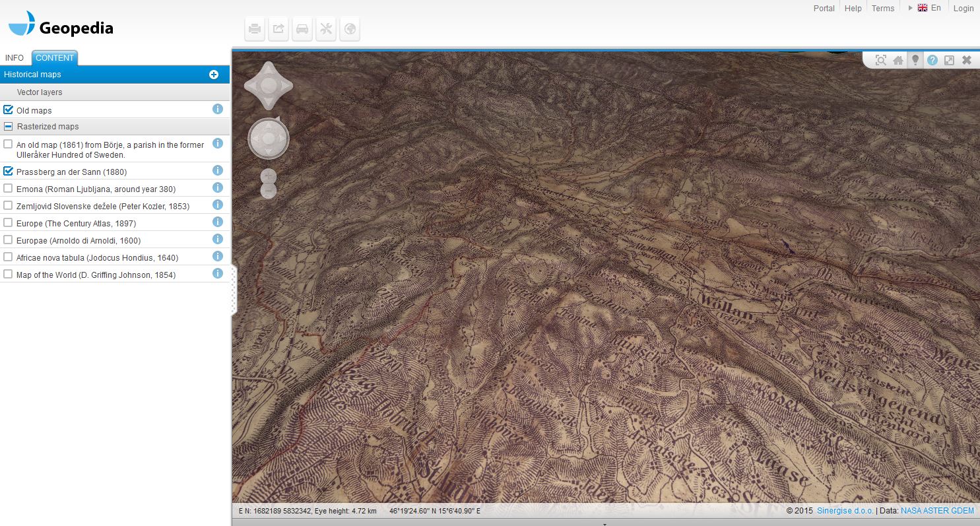Viewport: 980px width, 526px height.
Task: Enable Africae nova tabula checkbox
Action: 8,257
